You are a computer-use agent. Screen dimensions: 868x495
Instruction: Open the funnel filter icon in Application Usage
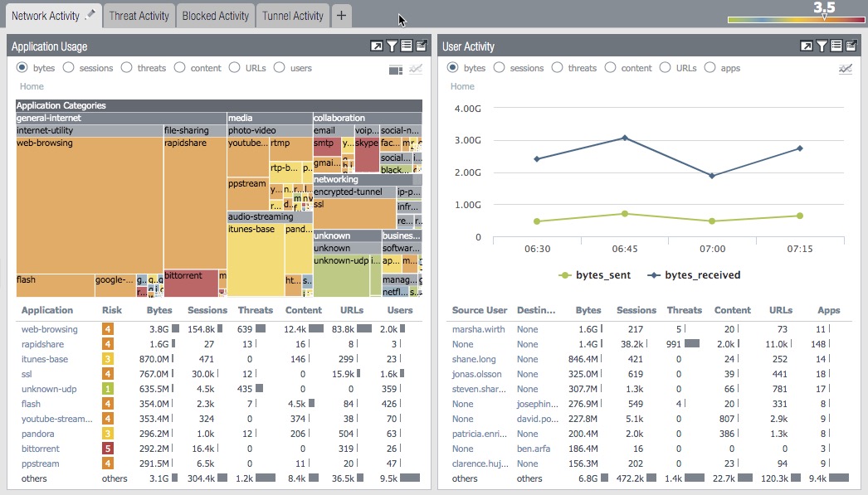coord(392,46)
